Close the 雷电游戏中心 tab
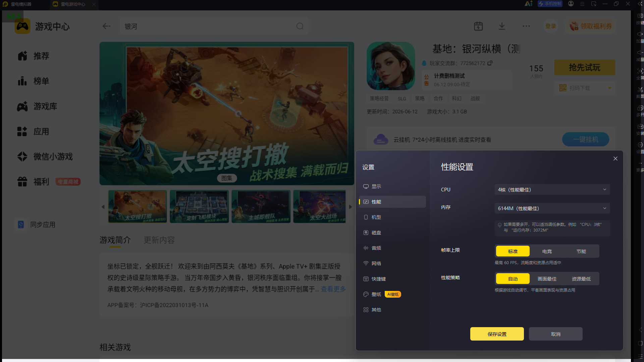 pyautogui.click(x=94, y=4)
